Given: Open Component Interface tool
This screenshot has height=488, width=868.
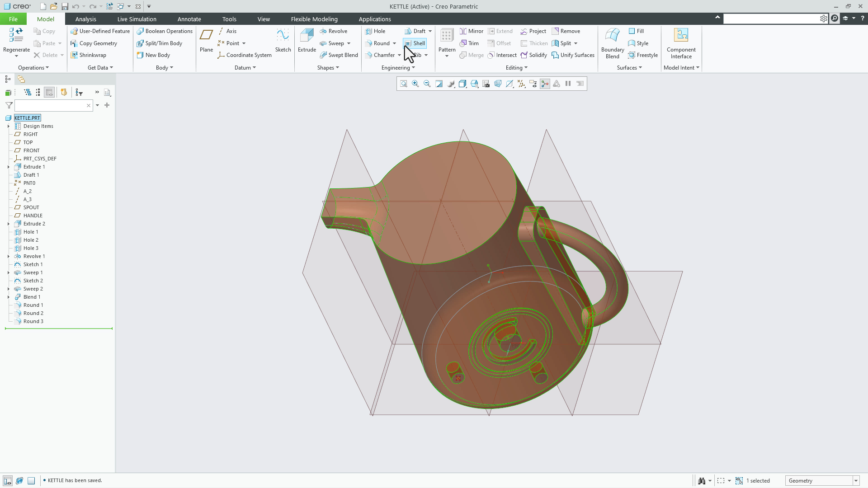Looking at the screenshot, I should [x=681, y=43].
